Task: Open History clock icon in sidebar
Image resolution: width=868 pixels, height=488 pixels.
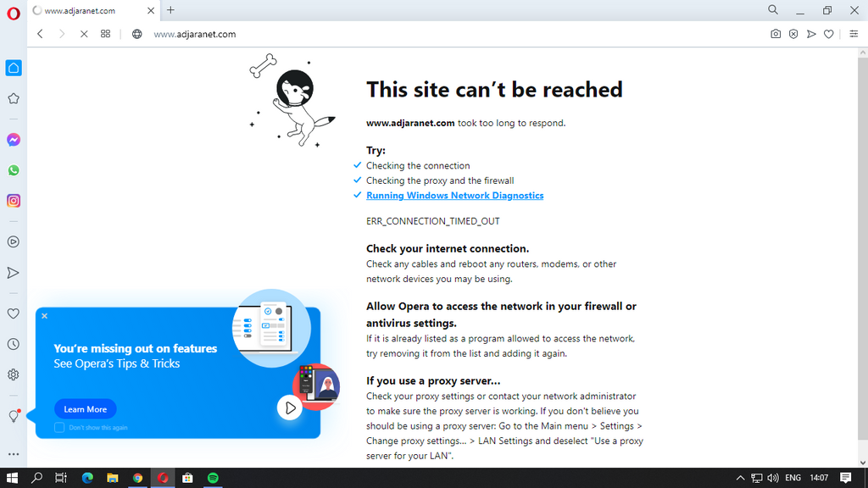Action: pos(14,344)
